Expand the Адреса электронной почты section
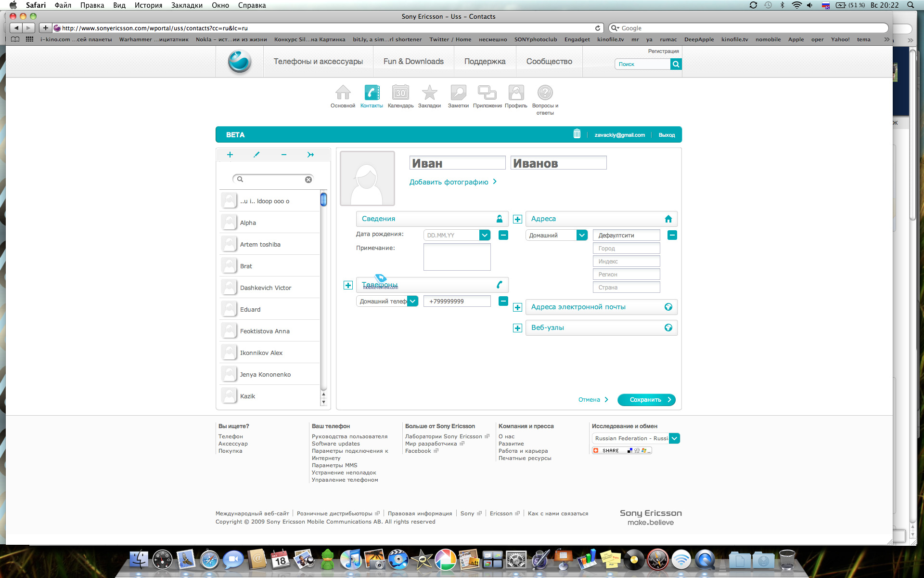Image resolution: width=924 pixels, height=578 pixels. [x=602, y=307]
